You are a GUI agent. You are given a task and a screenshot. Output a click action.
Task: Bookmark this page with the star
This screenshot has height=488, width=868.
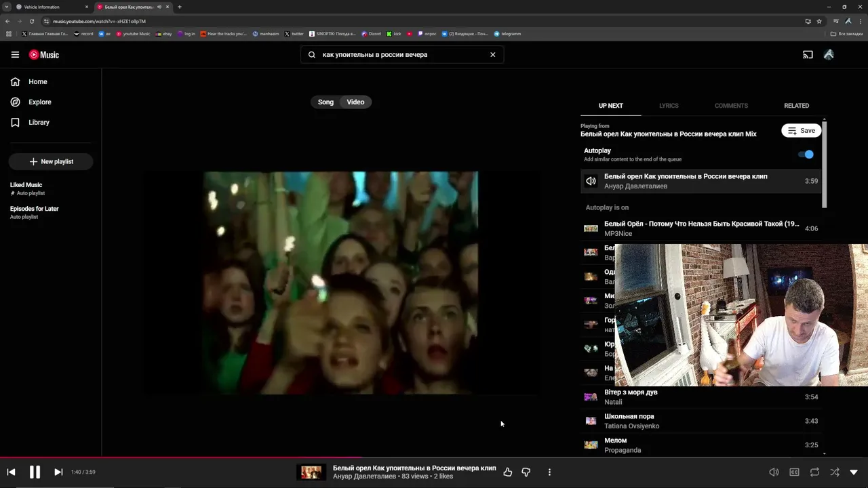click(819, 21)
